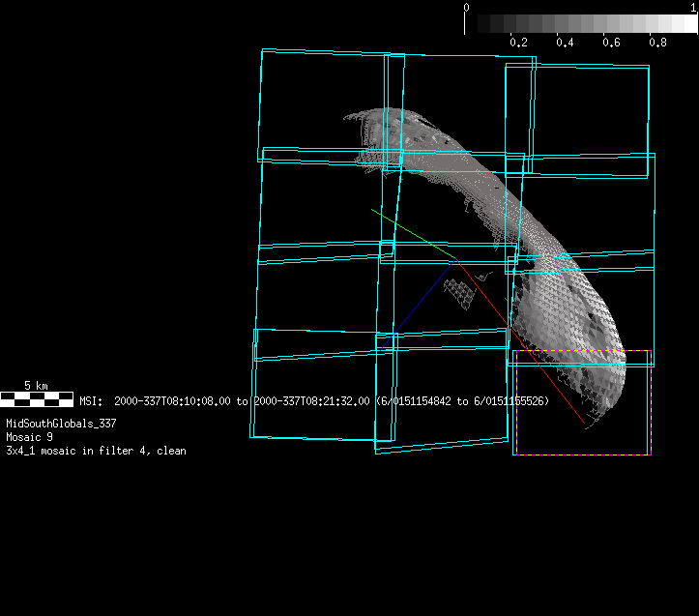This screenshot has height=616, width=699.
Task: Click the darkest swatch of the grayscale colorbar
Action: 473,24
